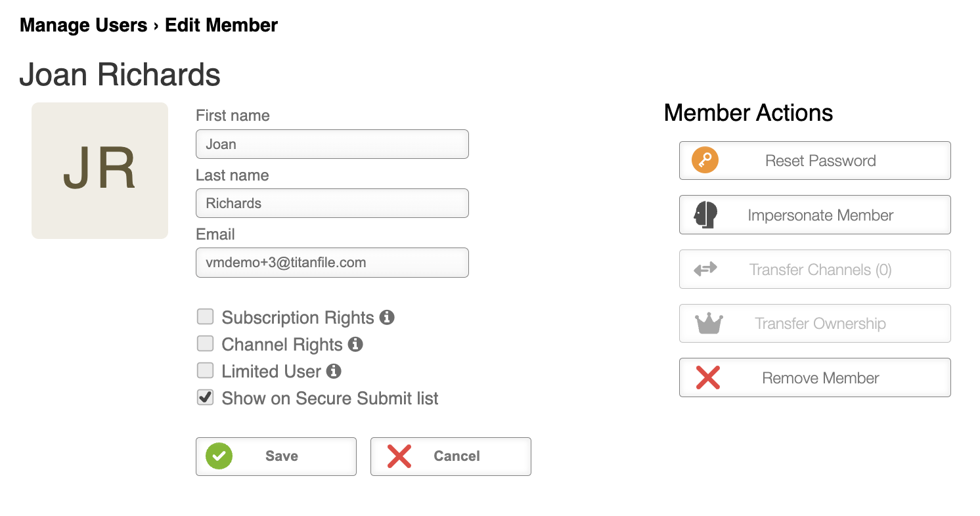
Task: Go back to Manage Users breadcrumb
Action: [x=83, y=26]
